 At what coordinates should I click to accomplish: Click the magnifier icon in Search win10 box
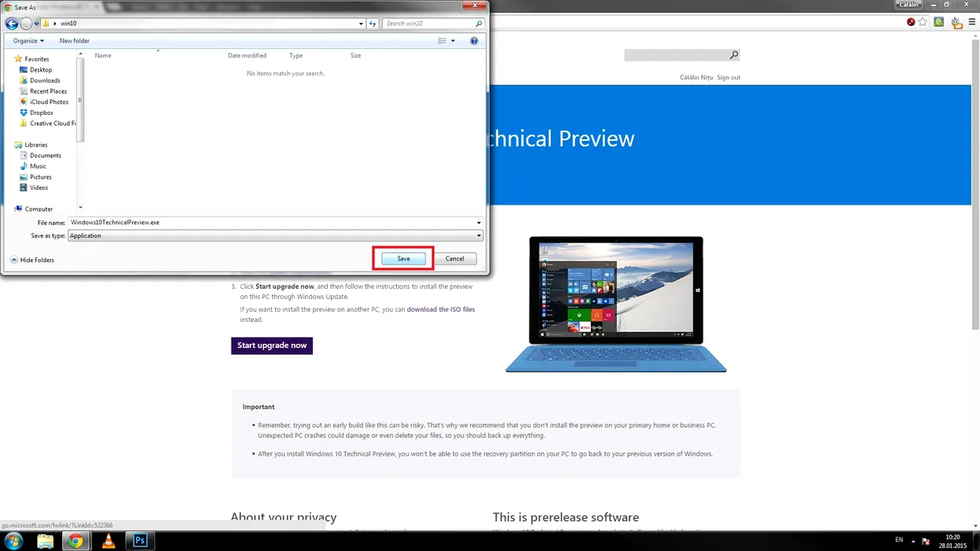pyautogui.click(x=479, y=24)
